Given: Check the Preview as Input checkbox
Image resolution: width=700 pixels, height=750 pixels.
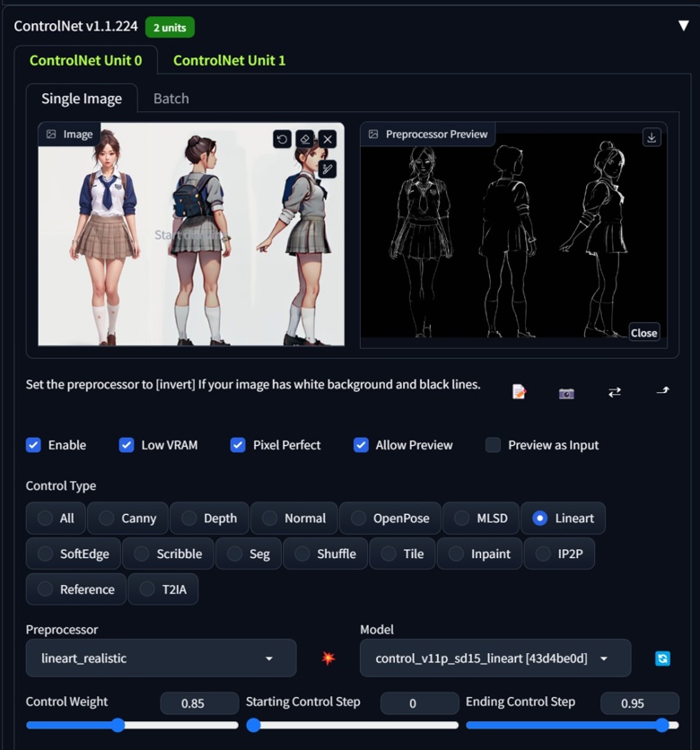Looking at the screenshot, I should 493,445.
